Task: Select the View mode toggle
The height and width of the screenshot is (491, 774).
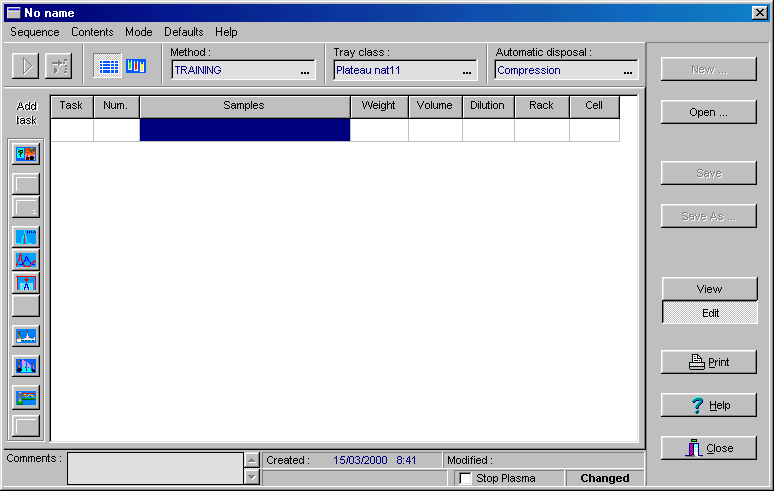Action: [x=709, y=289]
